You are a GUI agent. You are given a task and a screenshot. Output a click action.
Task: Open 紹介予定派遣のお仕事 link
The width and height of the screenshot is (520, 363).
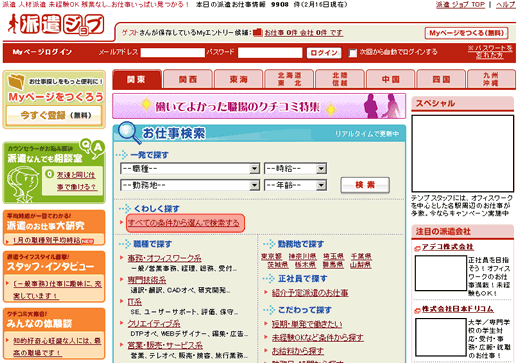(310, 293)
